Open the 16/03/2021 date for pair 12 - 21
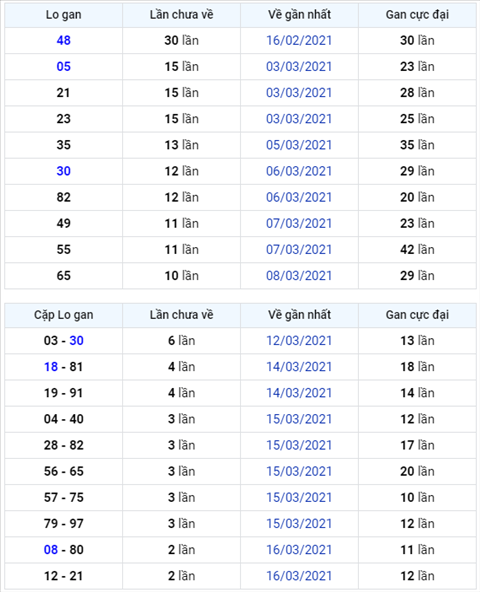Image resolution: width=480 pixels, height=592 pixels. [299, 576]
